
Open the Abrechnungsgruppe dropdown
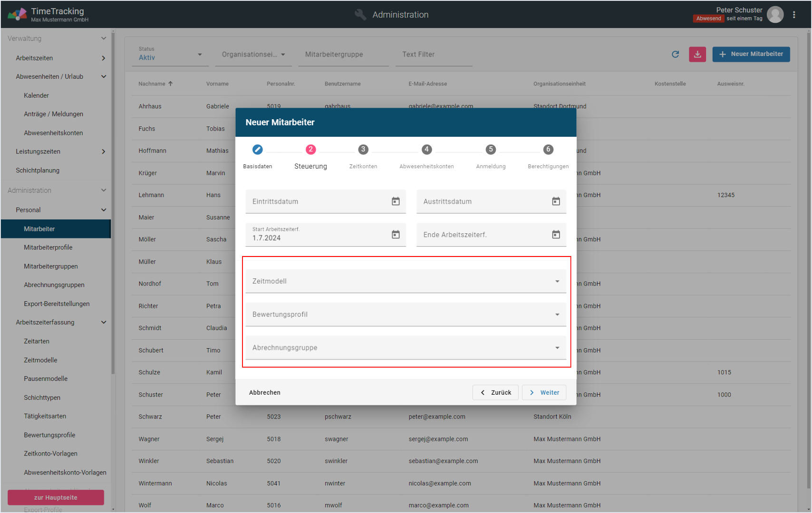tap(406, 348)
